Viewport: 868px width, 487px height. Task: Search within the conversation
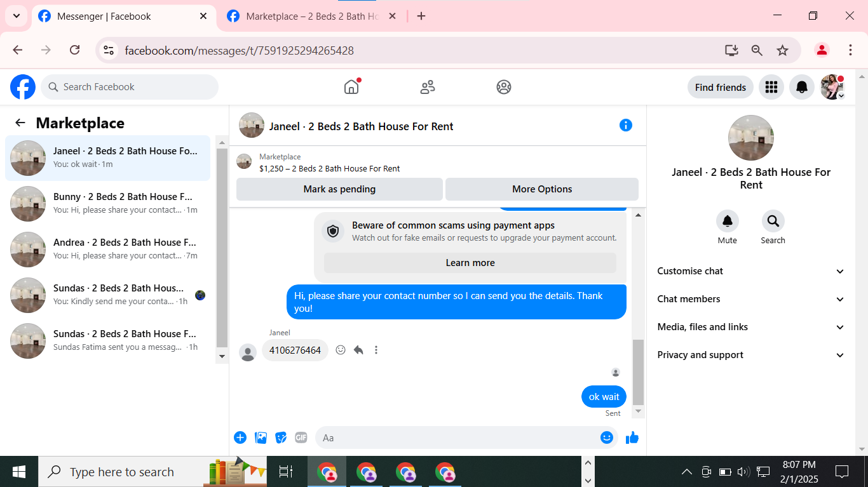click(x=773, y=221)
